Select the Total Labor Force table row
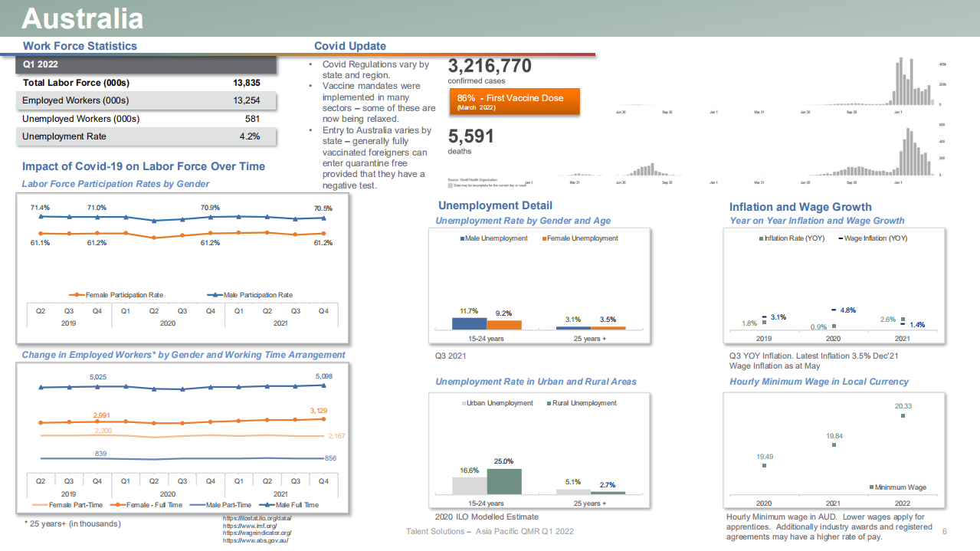The image size is (980, 551). point(146,83)
